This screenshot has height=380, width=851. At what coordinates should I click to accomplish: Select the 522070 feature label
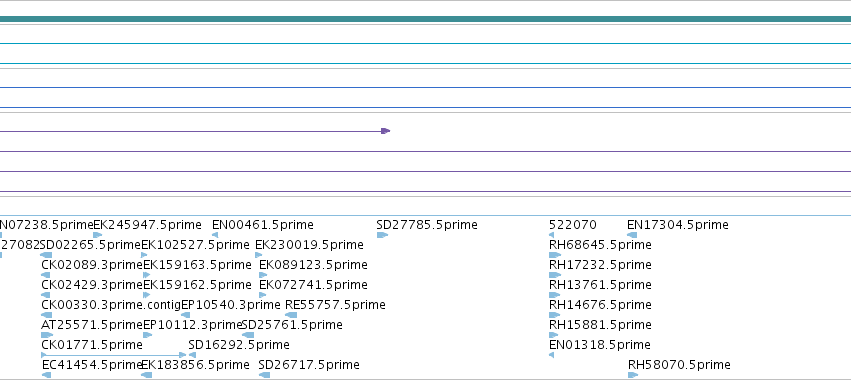pos(573,225)
